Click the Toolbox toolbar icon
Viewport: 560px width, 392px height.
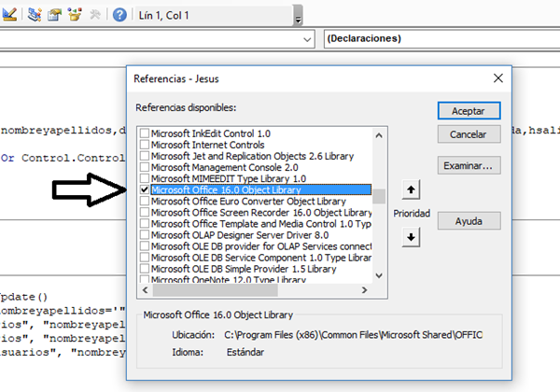coord(95,15)
